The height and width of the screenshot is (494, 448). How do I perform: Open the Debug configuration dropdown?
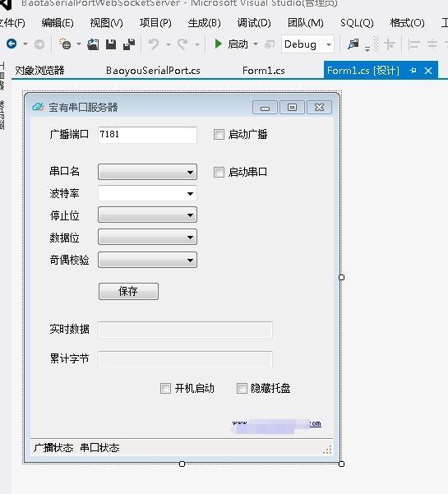point(307,44)
